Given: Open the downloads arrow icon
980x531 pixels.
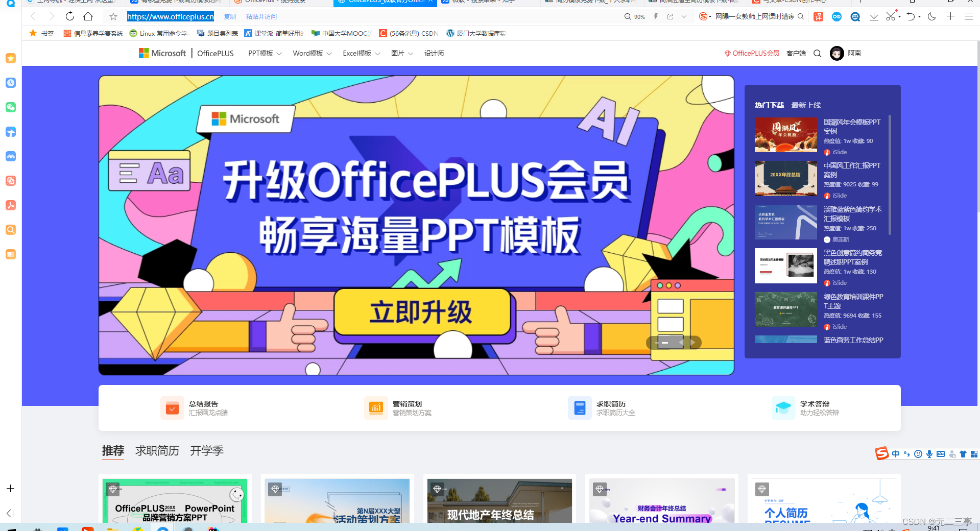Looking at the screenshot, I should (874, 16).
